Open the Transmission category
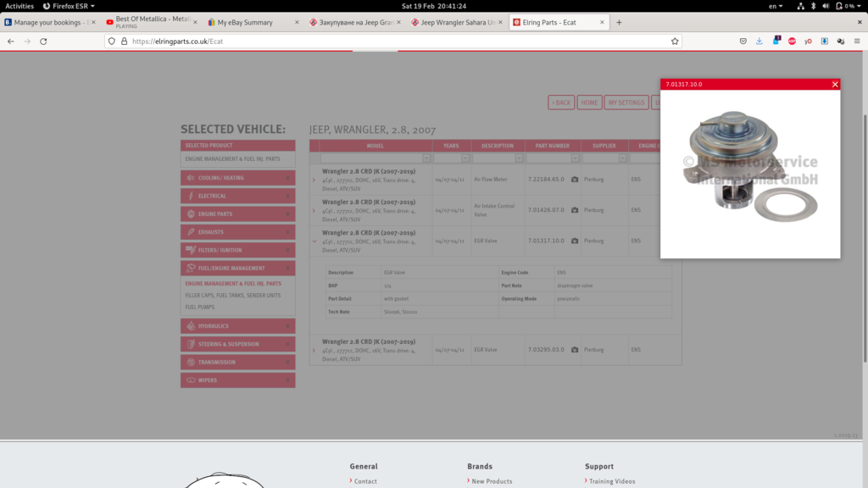 click(x=237, y=363)
